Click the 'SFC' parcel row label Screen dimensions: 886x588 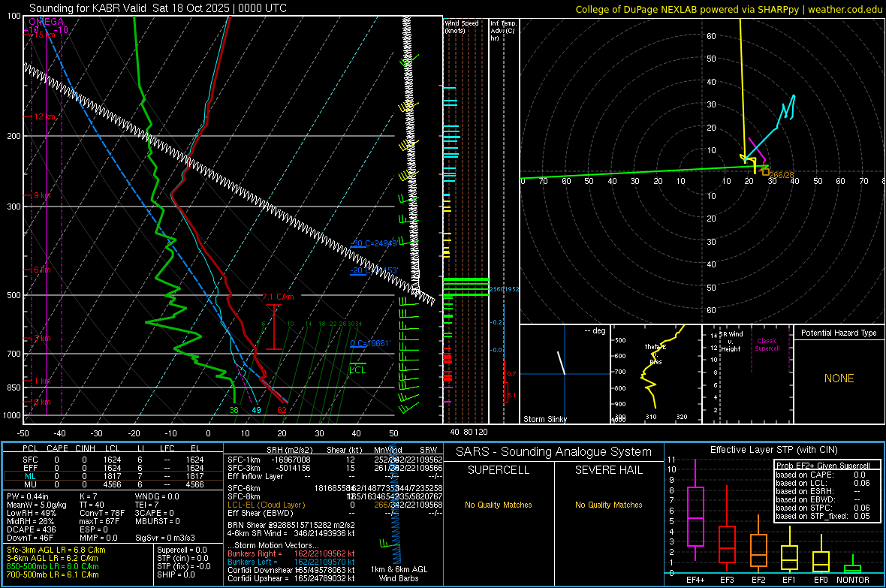pos(30,460)
